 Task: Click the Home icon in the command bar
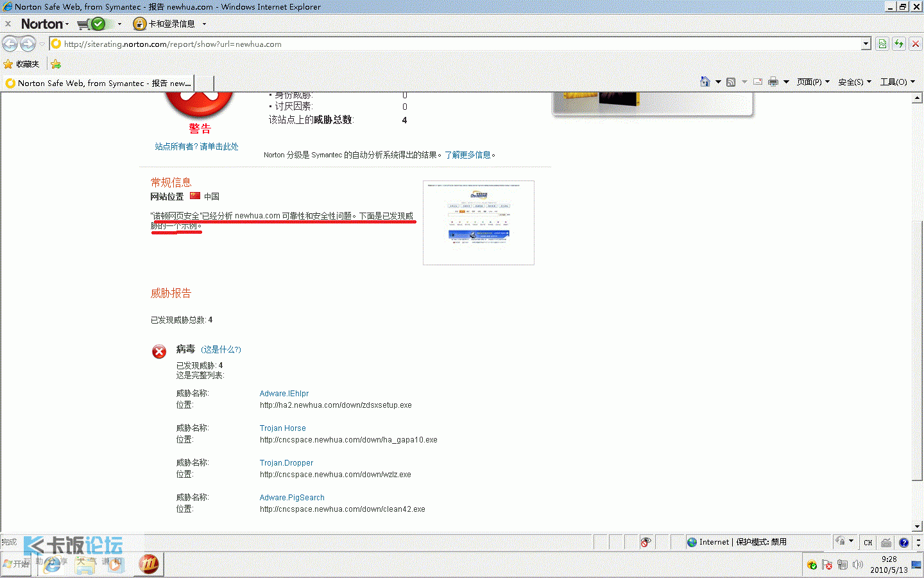point(705,82)
